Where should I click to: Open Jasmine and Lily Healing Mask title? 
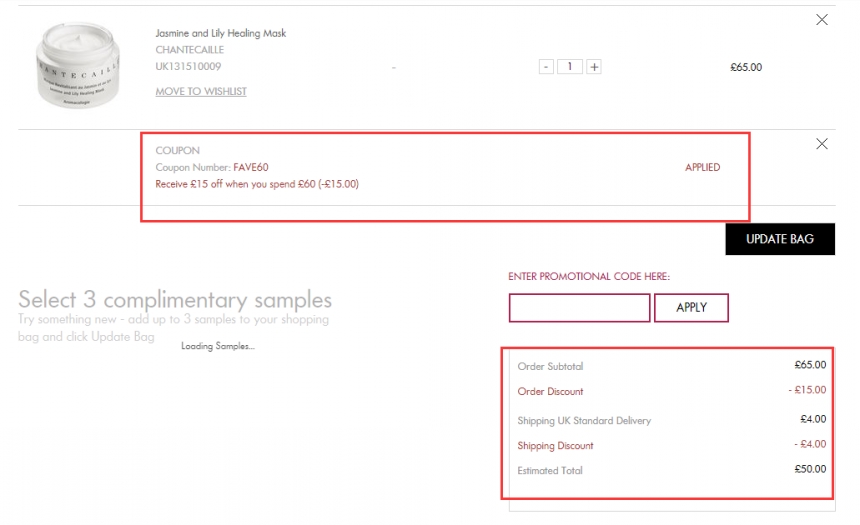coord(220,33)
